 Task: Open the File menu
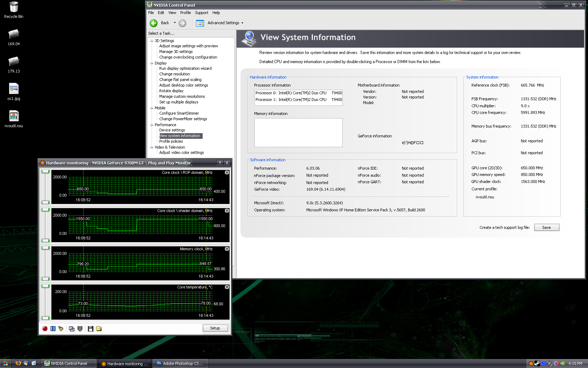click(x=151, y=13)
